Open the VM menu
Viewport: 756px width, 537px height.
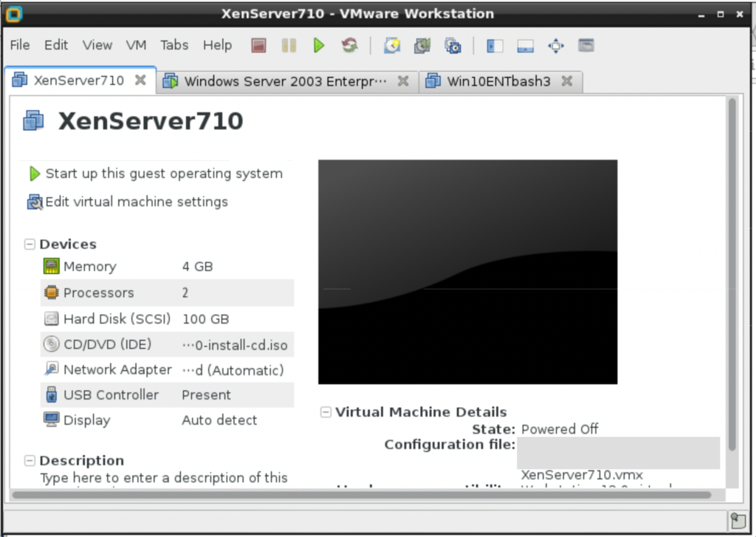click(x=136, y=45)
